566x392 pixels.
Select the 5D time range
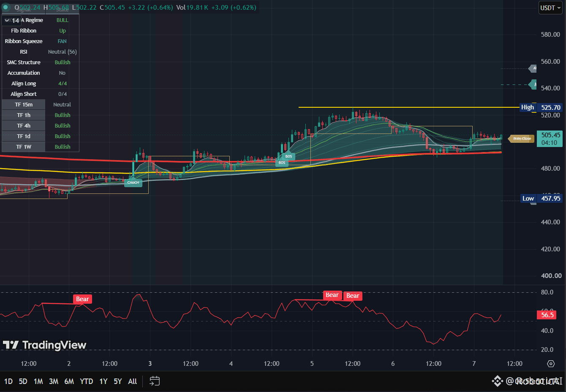click(23, 381)
